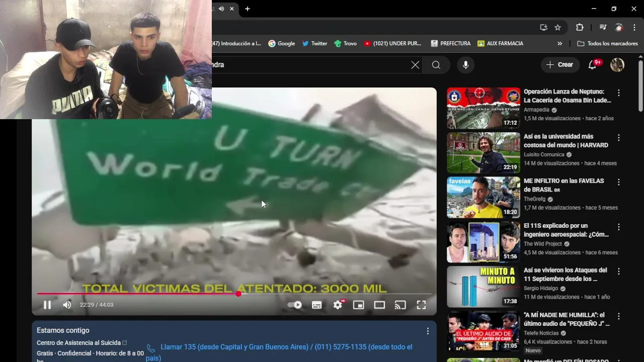Open Chrome extensions puzzle icon
This screenshot has height=362, width=644.
(580, 27)
